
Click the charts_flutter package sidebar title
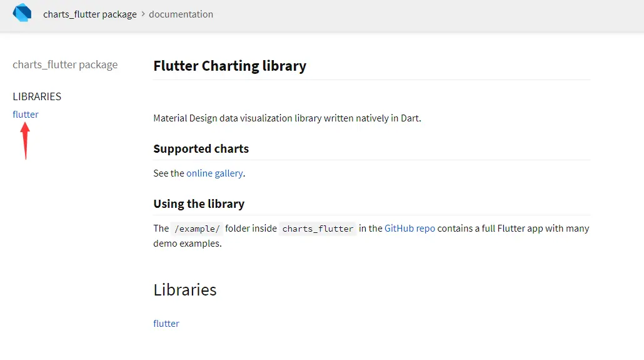pos(65,64)
